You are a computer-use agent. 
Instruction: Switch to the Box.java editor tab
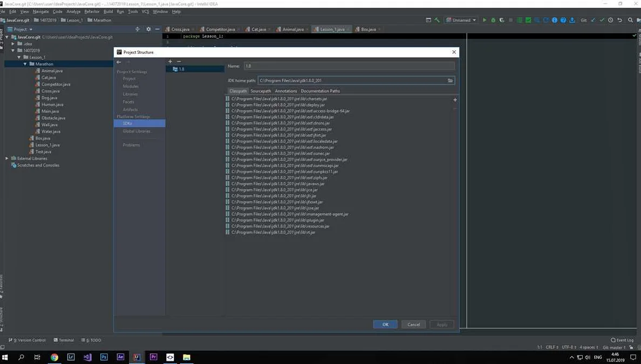click(x=368, y=30)
